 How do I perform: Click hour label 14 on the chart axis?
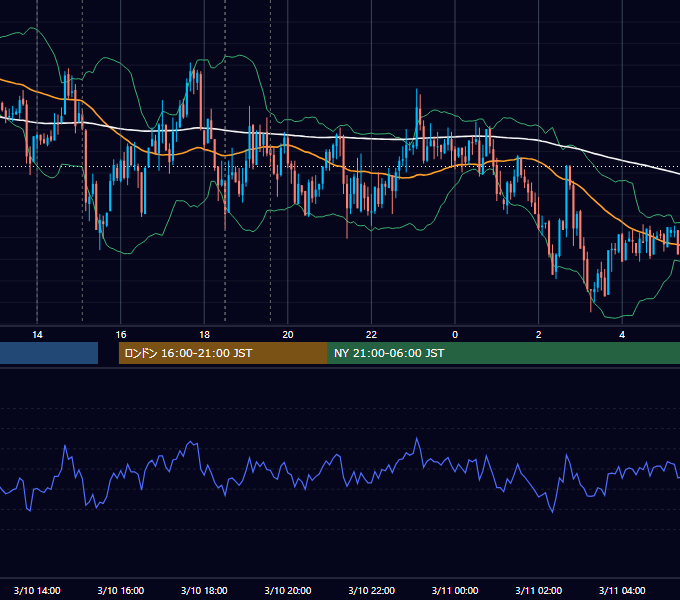[x=37, y=334]
